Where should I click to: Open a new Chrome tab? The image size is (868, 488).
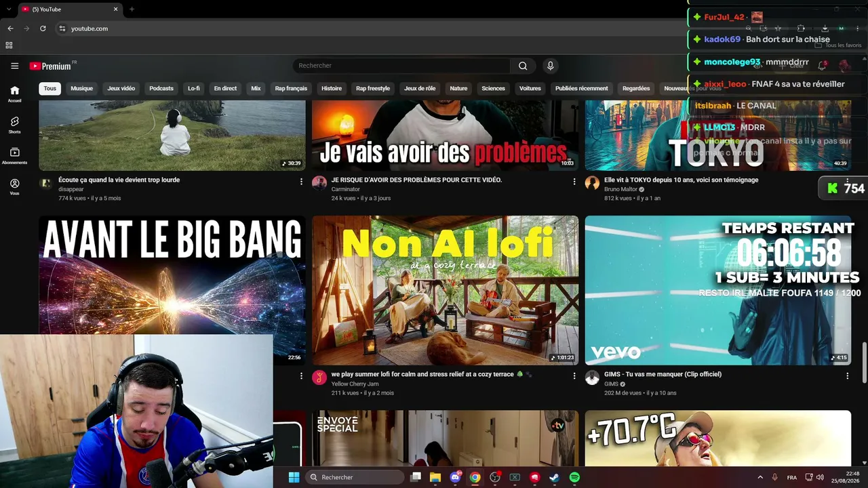point(132,9)
